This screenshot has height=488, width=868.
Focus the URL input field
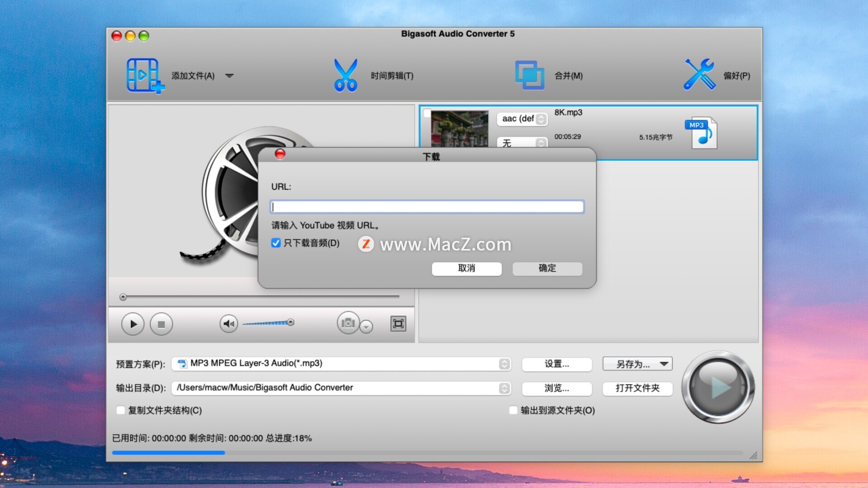(x=427, y=207)
